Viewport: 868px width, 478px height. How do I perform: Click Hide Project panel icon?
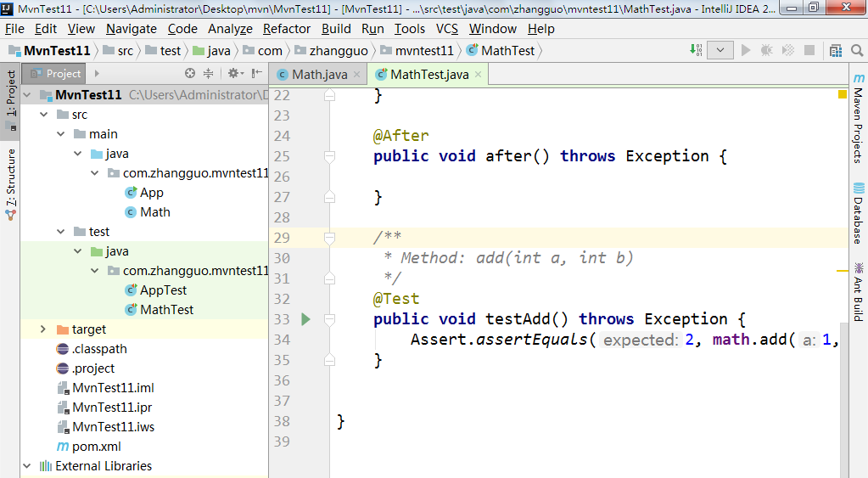coord(257,73)
